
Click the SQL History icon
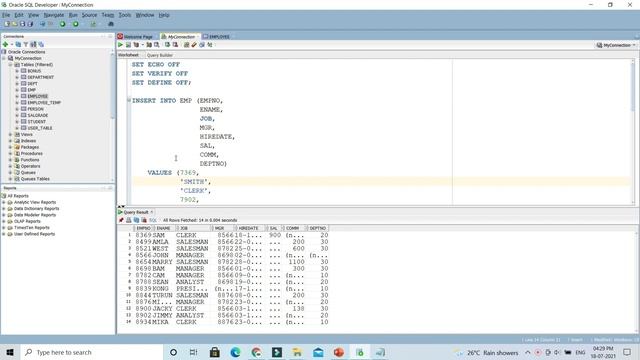(x=202, y=45)
